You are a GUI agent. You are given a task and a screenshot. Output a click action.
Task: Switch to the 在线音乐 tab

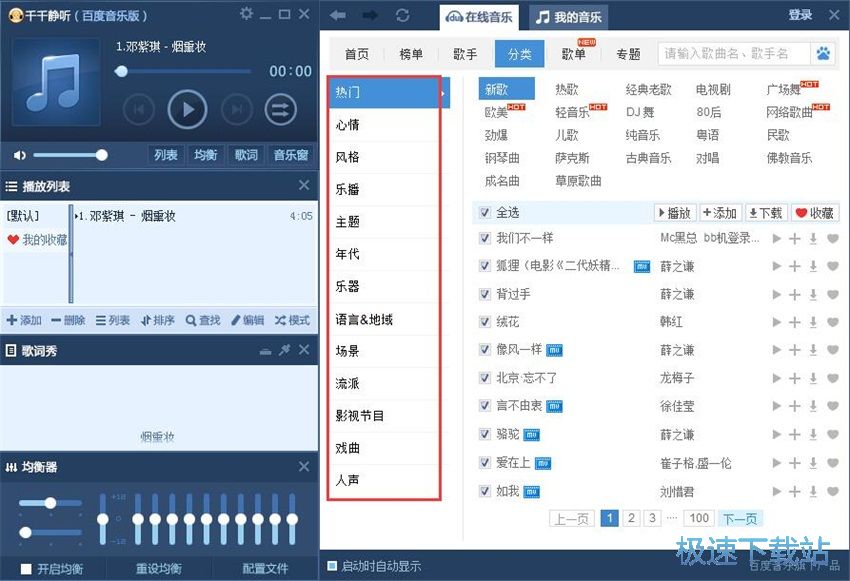479,17
